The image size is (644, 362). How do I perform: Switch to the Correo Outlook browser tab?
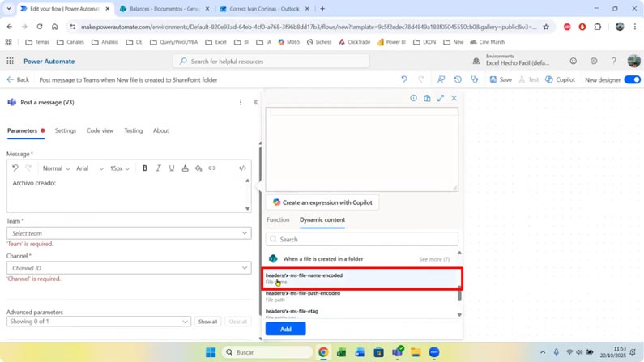(264, 9)
